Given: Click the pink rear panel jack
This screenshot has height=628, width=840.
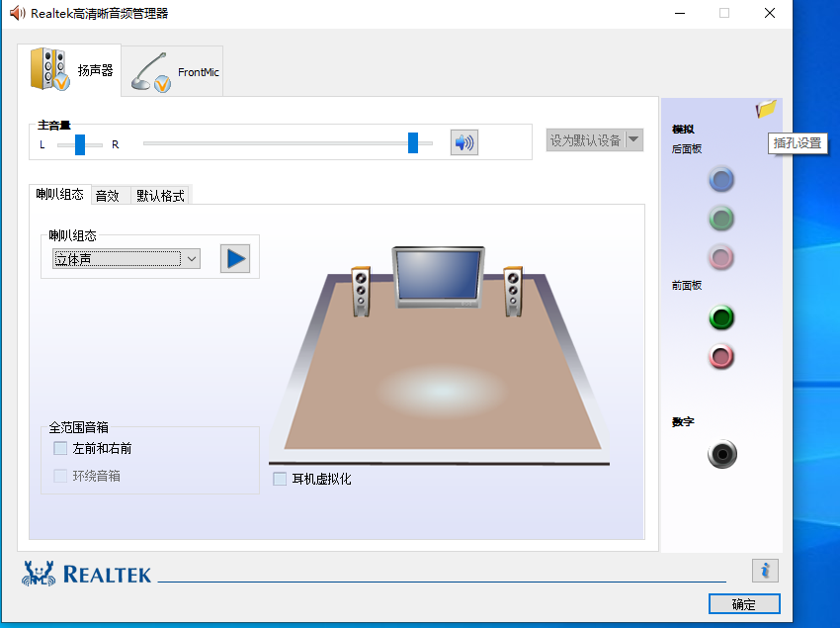Looking at the screenshot, I should 721,257.
